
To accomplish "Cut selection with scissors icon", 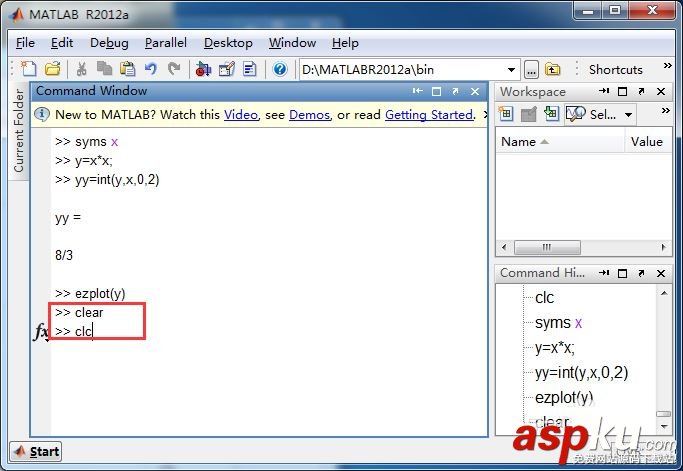I will click(81, 69).
